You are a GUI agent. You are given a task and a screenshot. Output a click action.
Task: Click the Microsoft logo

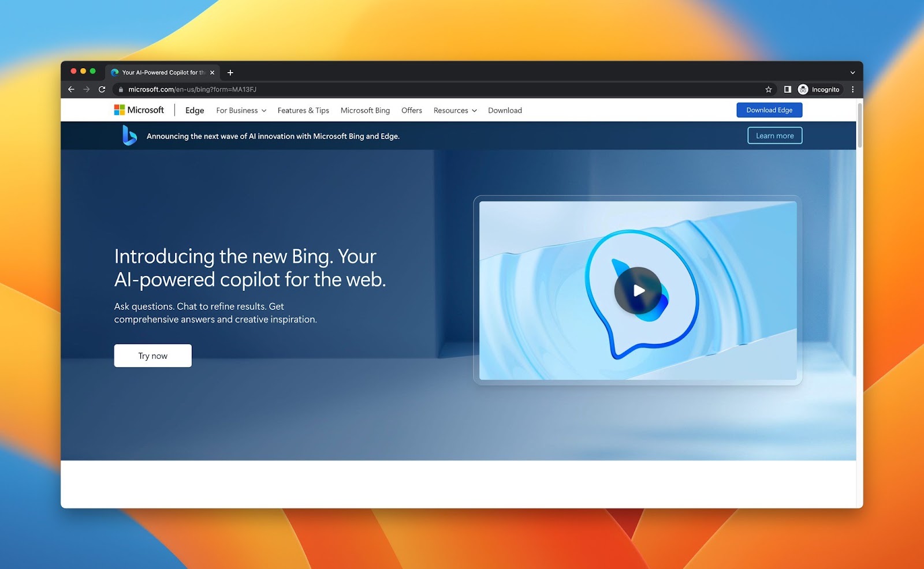click(x=139, y=110)
